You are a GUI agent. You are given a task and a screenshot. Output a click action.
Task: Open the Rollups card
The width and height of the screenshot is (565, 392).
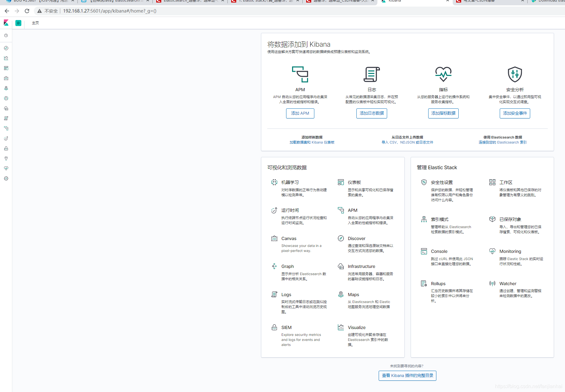[448, 292]
